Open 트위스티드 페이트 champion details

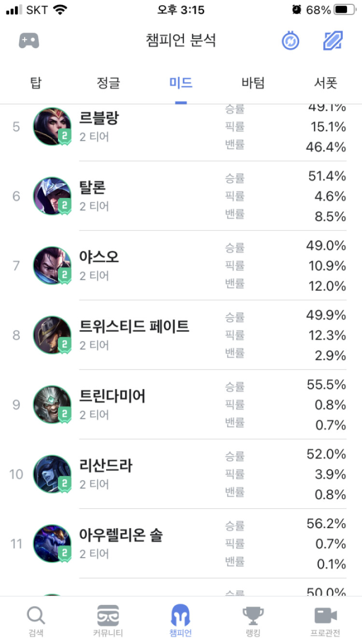tap(134, 327)
